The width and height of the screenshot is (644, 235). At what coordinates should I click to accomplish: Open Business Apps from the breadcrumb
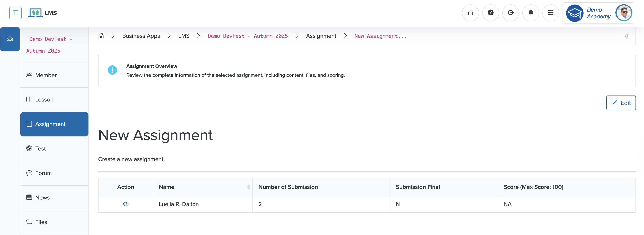tap(141, 36)
